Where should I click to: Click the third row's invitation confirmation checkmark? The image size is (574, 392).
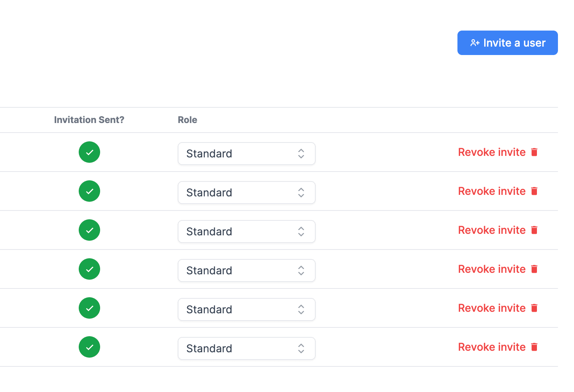point(89,230)
